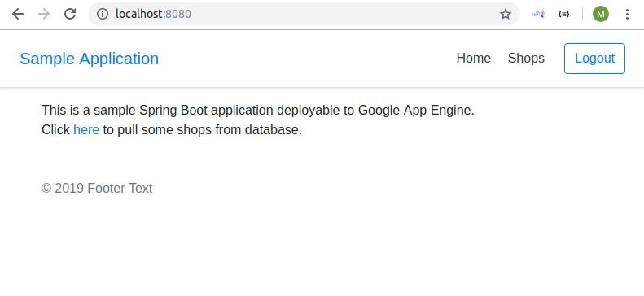Bookmark this page with the star icon
Screen dimensions: 644x296
point(505,15)
